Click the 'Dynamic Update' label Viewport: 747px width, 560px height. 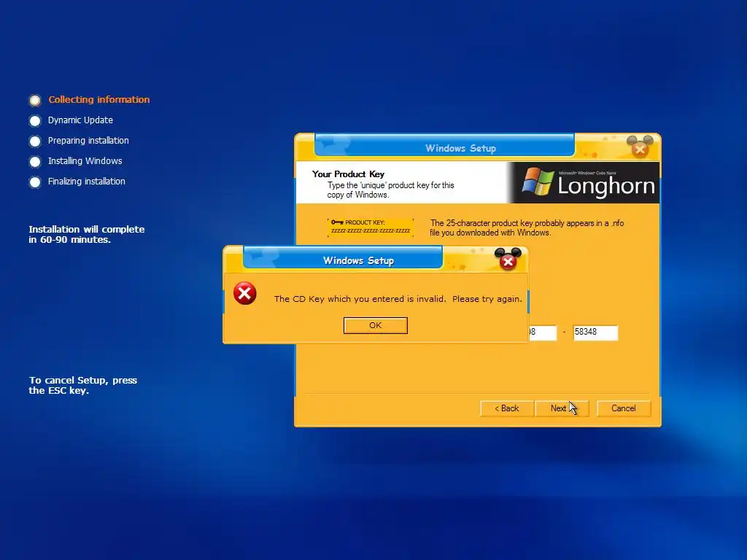coord(80,120)
